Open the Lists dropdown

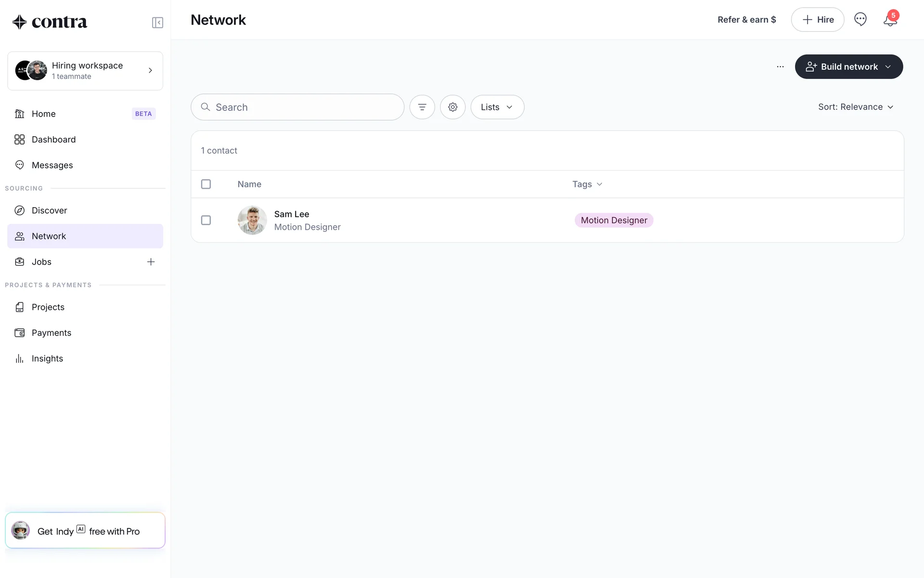tap(497, 107)
